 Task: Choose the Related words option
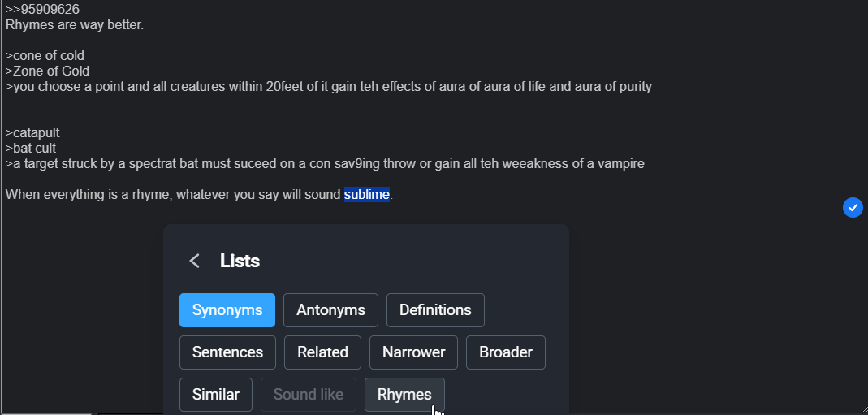pos(322,352)
